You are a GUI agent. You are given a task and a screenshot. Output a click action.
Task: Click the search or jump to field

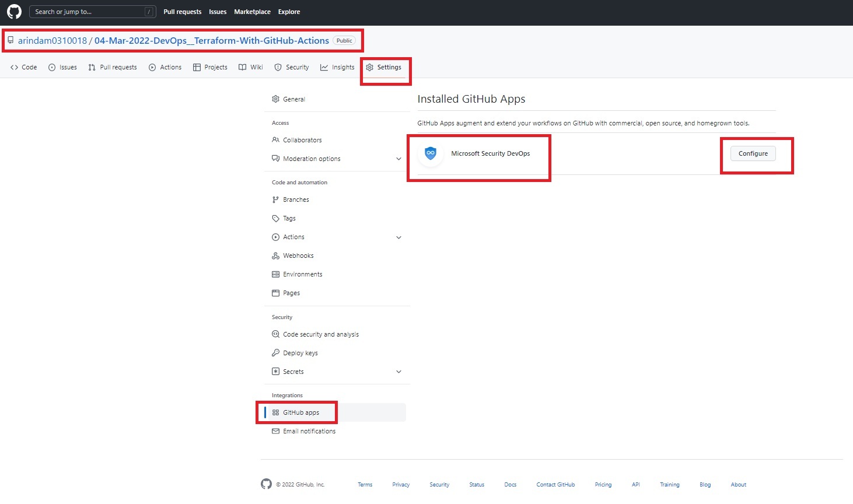tap(92, 11)
